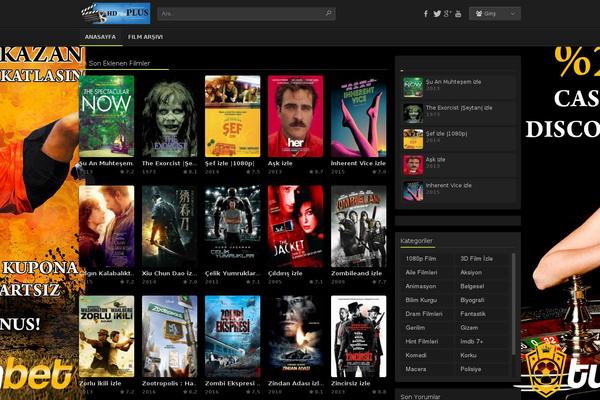Open the Inherent Vice poster
This screenshot has height=400, width=600.
coord(359,116)
